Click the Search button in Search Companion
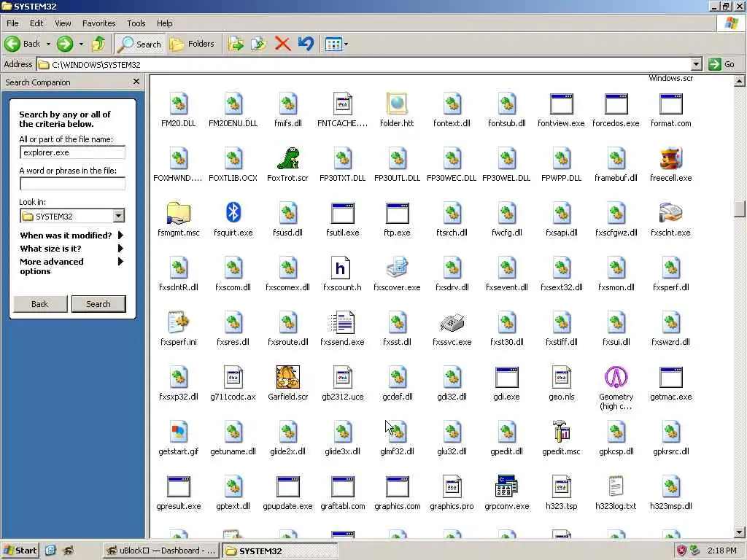 pyautogui.click(x=98, y=304)
